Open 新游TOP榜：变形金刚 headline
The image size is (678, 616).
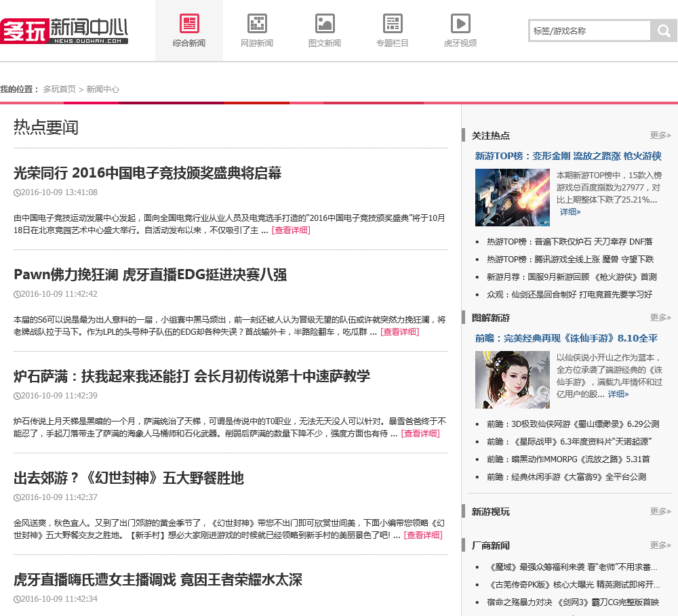[568, 156]
